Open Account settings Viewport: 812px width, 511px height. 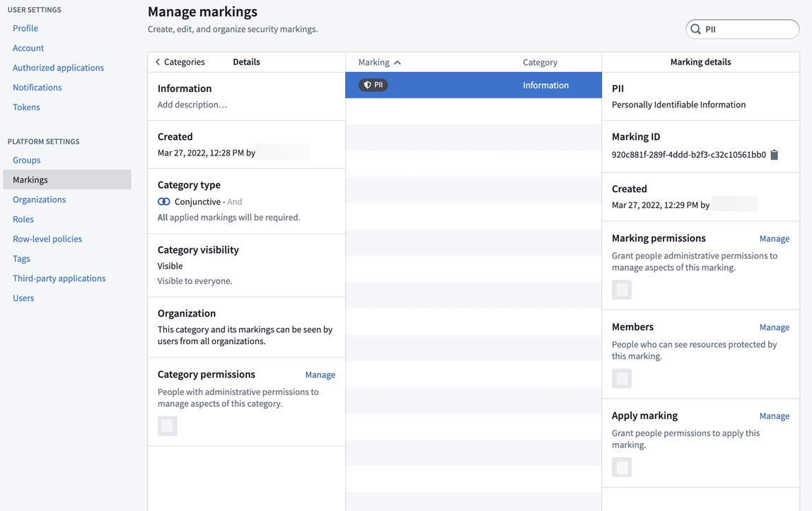point(28,48)
